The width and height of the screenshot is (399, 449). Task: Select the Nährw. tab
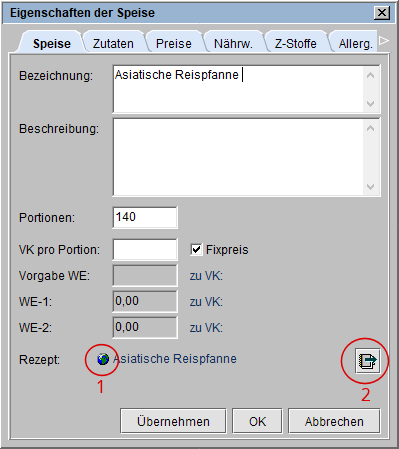233,43
